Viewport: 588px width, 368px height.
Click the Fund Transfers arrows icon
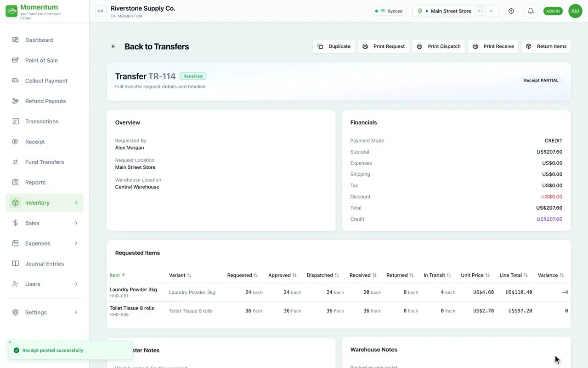coord(16,162)
